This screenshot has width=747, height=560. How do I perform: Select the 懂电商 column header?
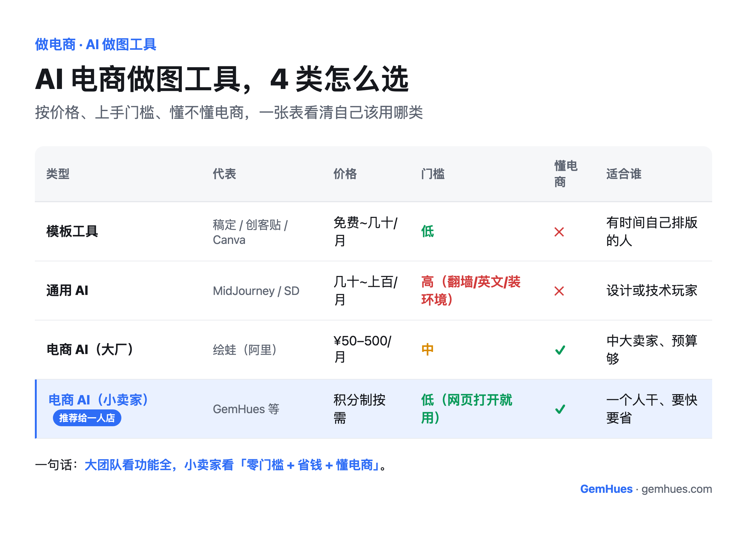tap(566, 174)
